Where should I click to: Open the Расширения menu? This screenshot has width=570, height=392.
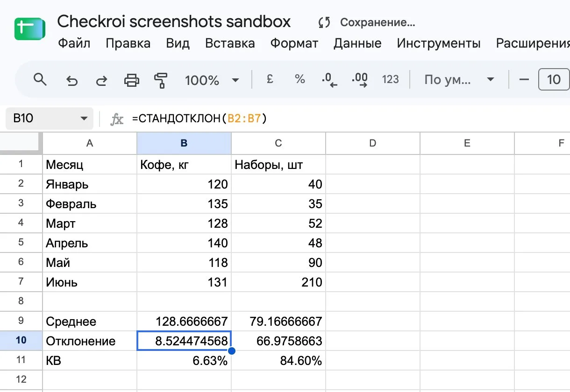tap(533, 43)
